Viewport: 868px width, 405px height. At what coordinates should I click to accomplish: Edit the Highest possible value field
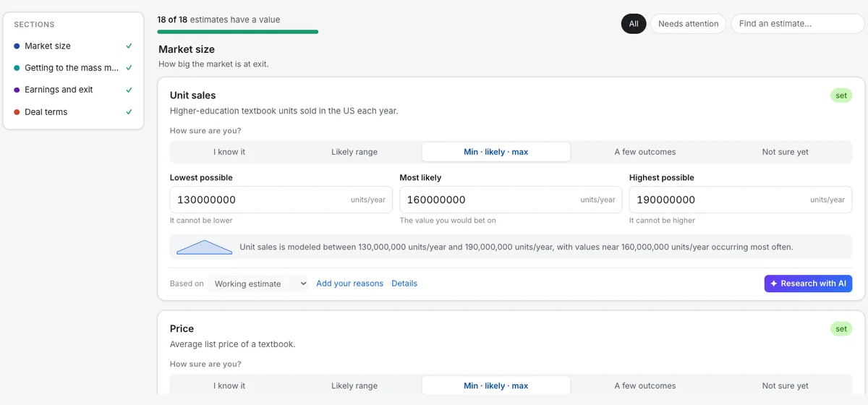pyautogui.click(x=741, y=200)
